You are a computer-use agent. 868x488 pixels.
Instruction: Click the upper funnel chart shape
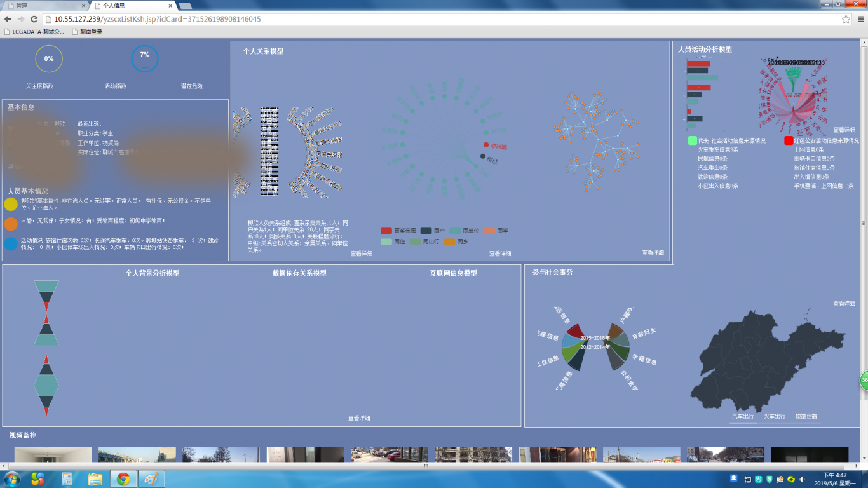point(46,313)
